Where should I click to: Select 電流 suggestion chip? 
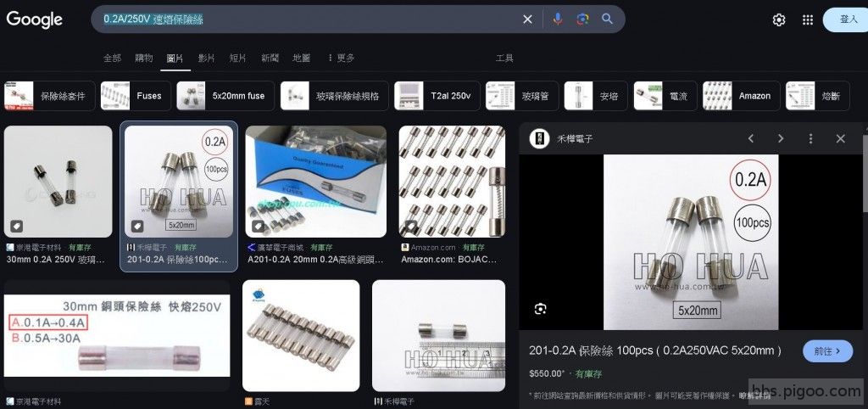click(665, 96)
